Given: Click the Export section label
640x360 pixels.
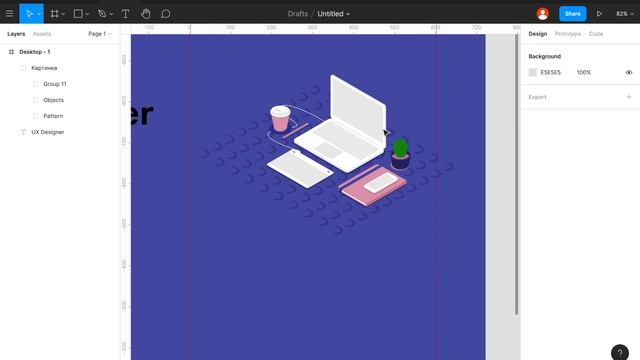Looking at the screenshot, I should coord(537,97).
